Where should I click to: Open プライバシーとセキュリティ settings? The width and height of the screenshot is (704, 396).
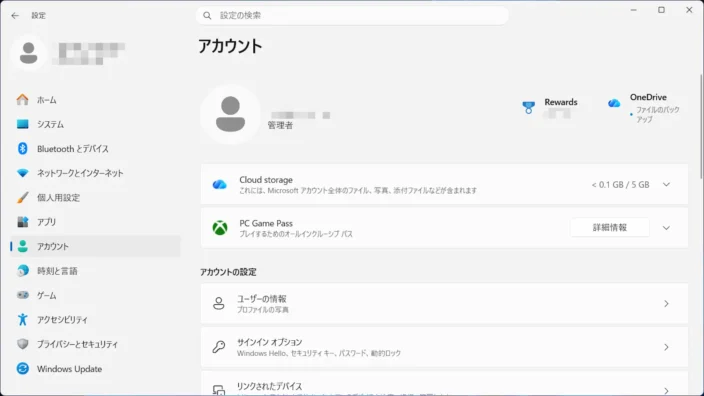(95, 344)
